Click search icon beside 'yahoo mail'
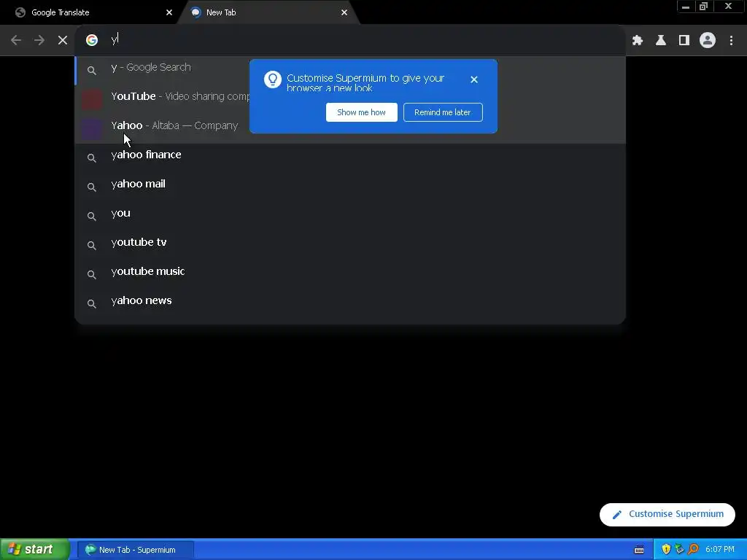The width and height of the screenshot is (747, 560). click(92, 187)
